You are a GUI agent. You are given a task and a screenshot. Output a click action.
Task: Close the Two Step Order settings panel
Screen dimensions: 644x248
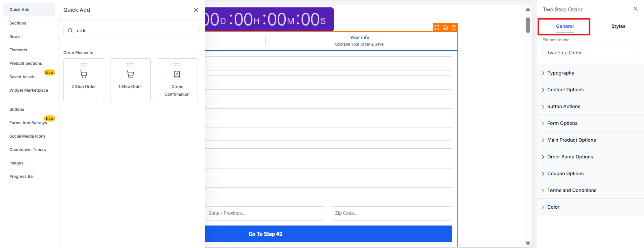[636, 9]
